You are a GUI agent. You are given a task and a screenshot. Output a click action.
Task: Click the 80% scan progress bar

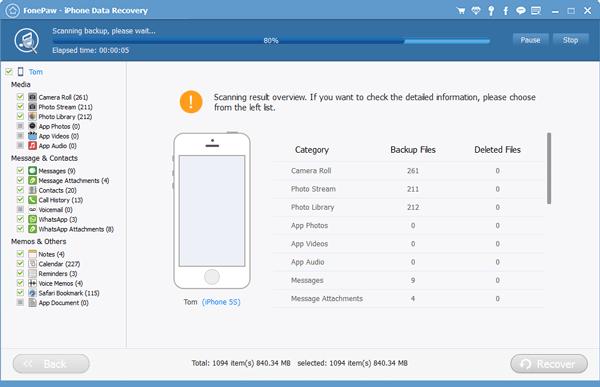271,41
